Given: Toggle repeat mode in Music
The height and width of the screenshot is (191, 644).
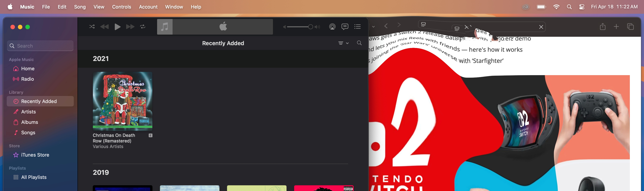Looking at the screenshot, I should 143,27.
